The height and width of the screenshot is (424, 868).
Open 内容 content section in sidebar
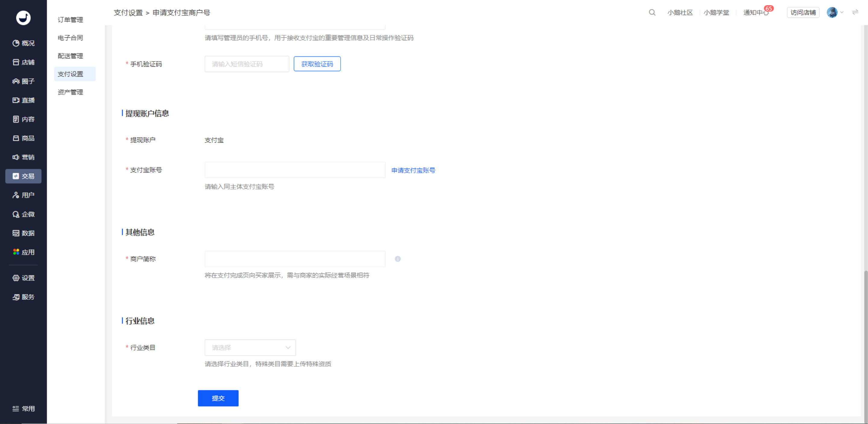point(23,119)
